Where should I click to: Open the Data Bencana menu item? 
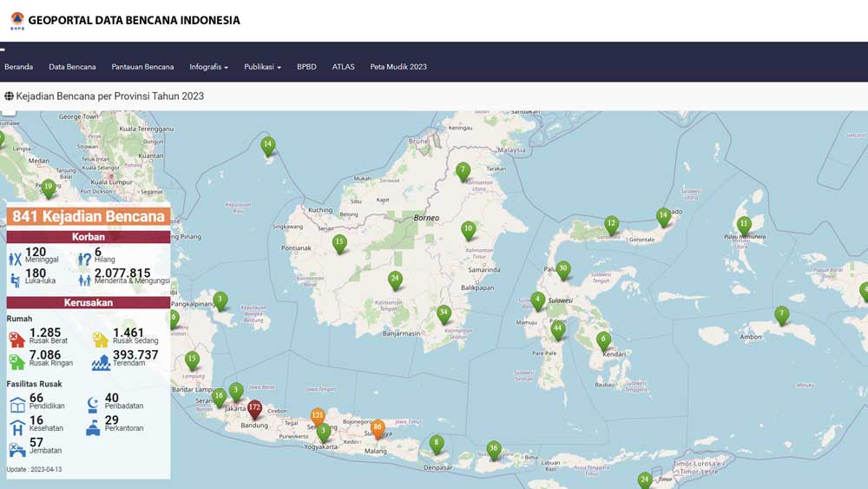(72, 67)
